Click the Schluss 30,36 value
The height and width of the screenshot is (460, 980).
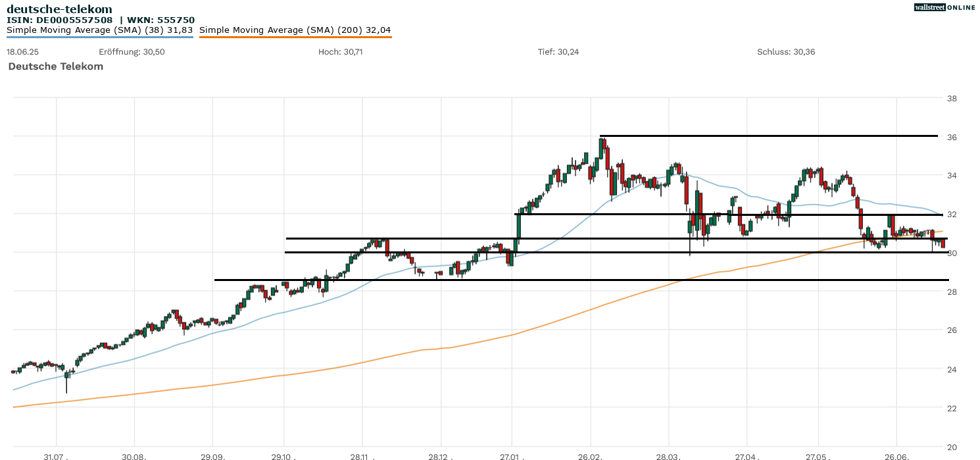tap(786, 52)
